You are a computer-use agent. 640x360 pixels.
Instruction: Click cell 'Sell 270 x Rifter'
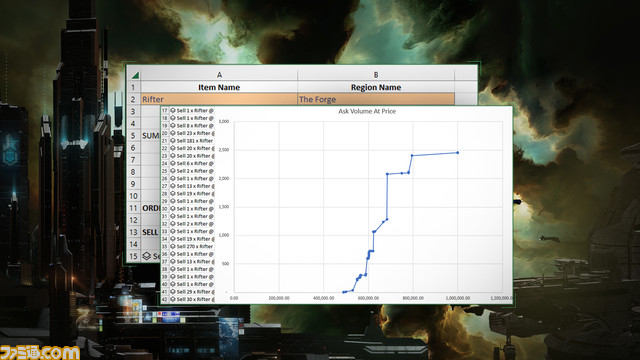click(192, 247)
